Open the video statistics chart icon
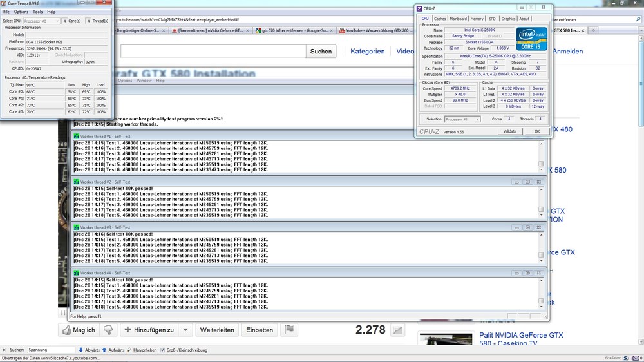Viewport: 644px width, 362px height. (397, 330)
